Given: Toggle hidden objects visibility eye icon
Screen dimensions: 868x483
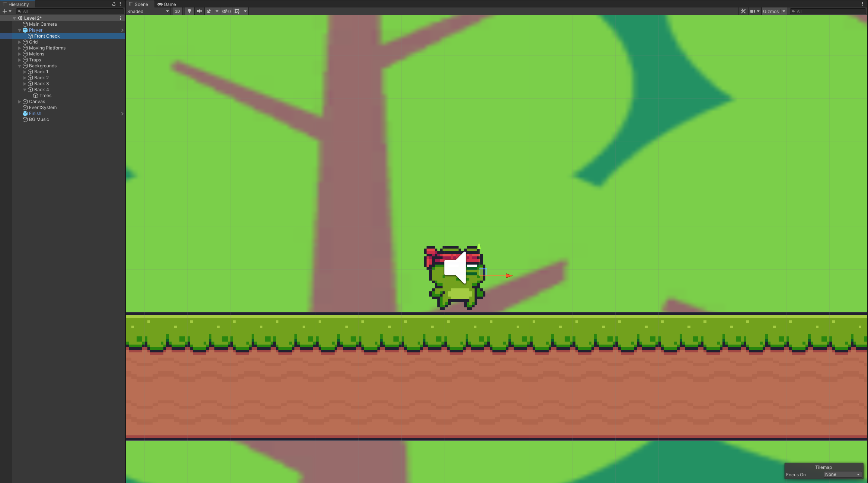Looking at the screenshot, I should pyautogui.click(x=226, y=11).
